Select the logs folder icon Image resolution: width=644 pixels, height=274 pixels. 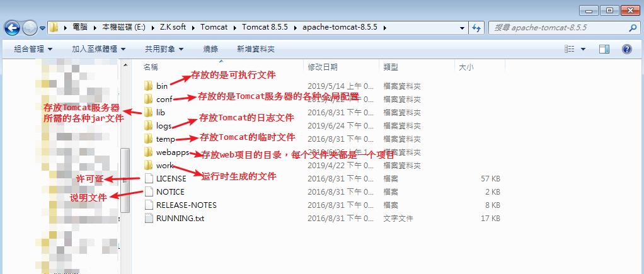(x=148, y=125)
